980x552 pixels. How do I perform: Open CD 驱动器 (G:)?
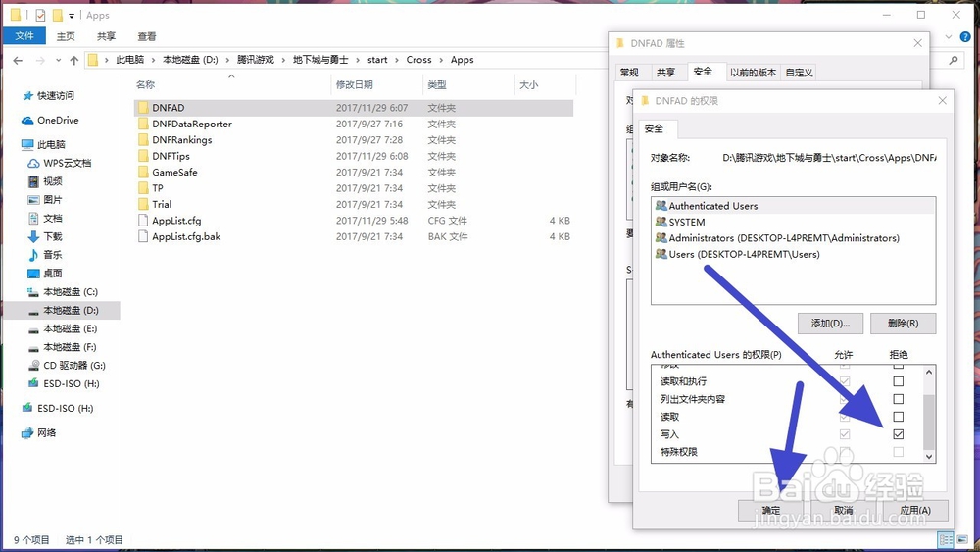coord(67,366)
